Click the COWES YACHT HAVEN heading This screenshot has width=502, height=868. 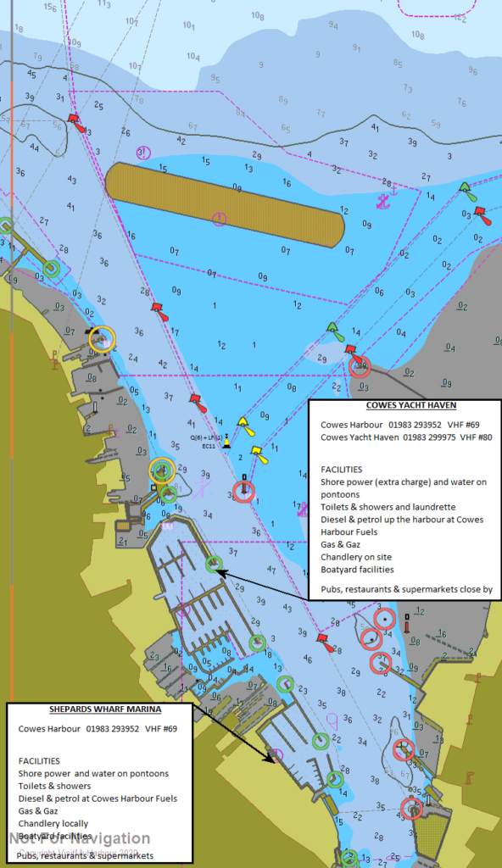tap(411, 405)
